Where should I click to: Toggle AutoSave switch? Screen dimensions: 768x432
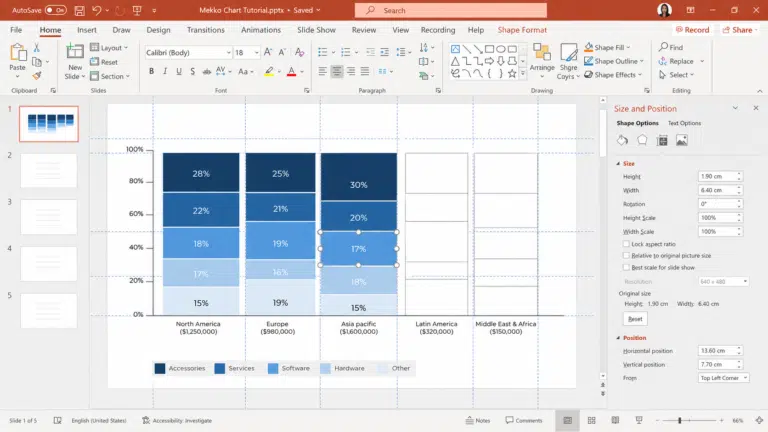coord(56,10)
